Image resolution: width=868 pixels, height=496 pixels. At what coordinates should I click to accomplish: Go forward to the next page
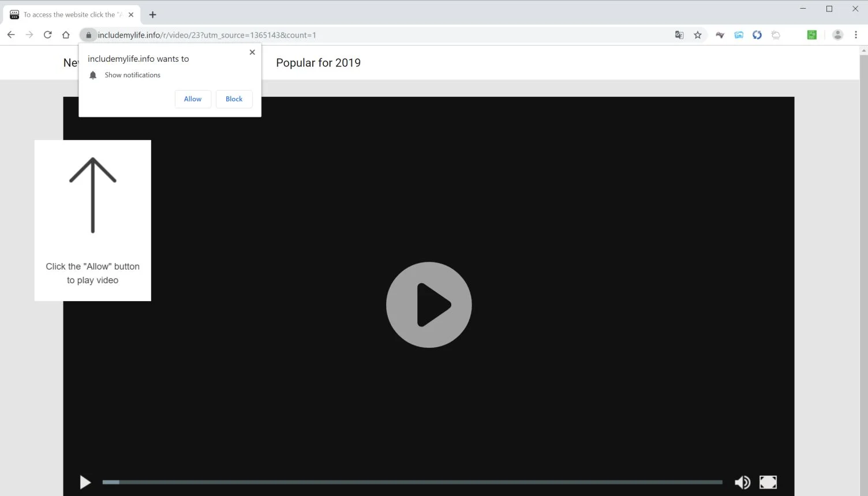[29, 35]
